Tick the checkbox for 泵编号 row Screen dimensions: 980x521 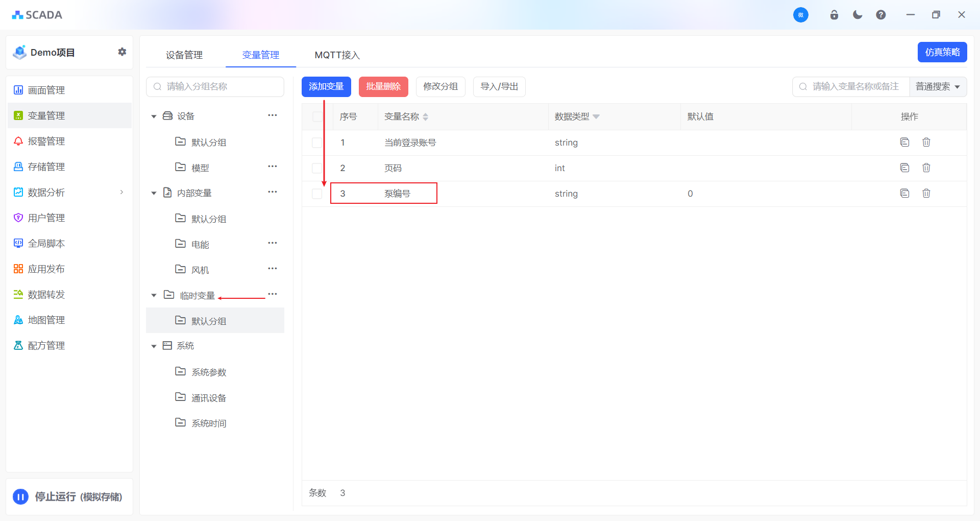pos(317,194)
